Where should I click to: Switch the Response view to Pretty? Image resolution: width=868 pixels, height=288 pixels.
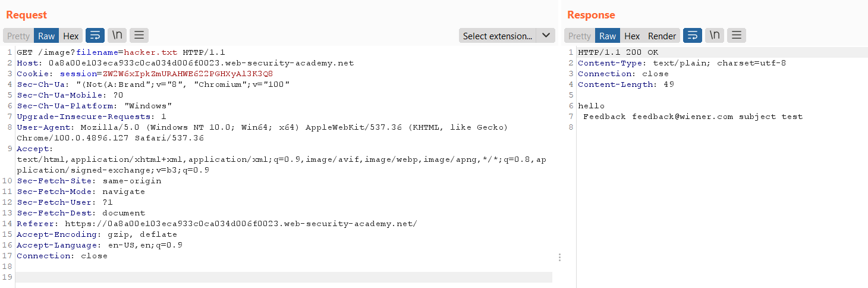pos(580,36)
